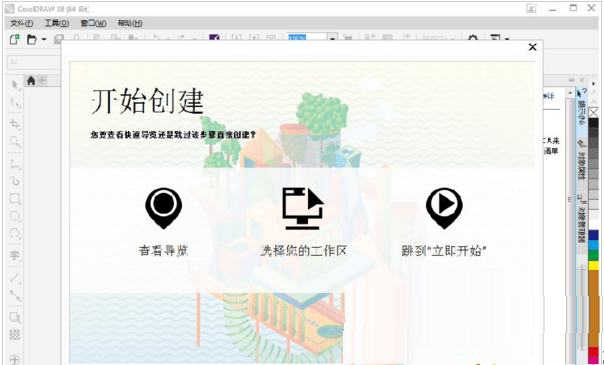604x365 pixels.
Task: Select the Shape edit tool
Action: tap(15, 102)
